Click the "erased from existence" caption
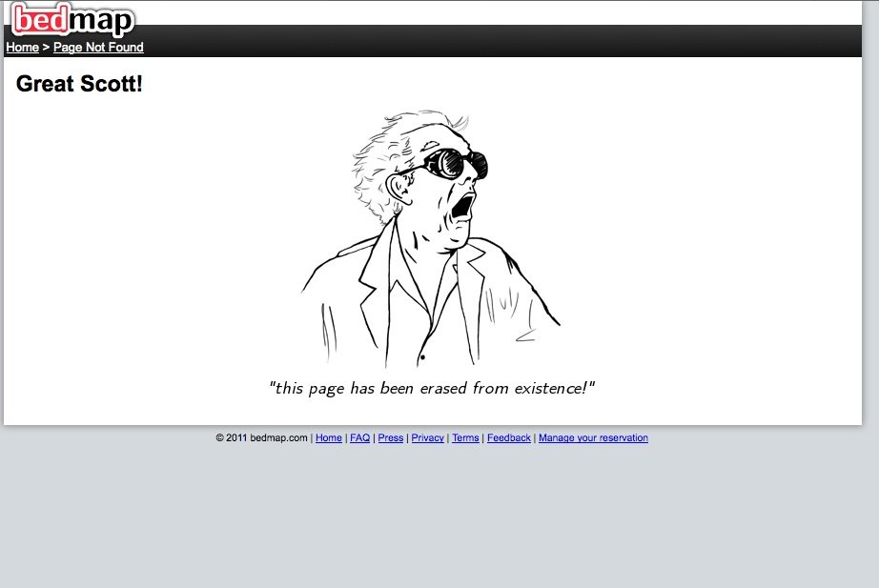The height and width of the screenshot is (588, 879). pos(432,388)
